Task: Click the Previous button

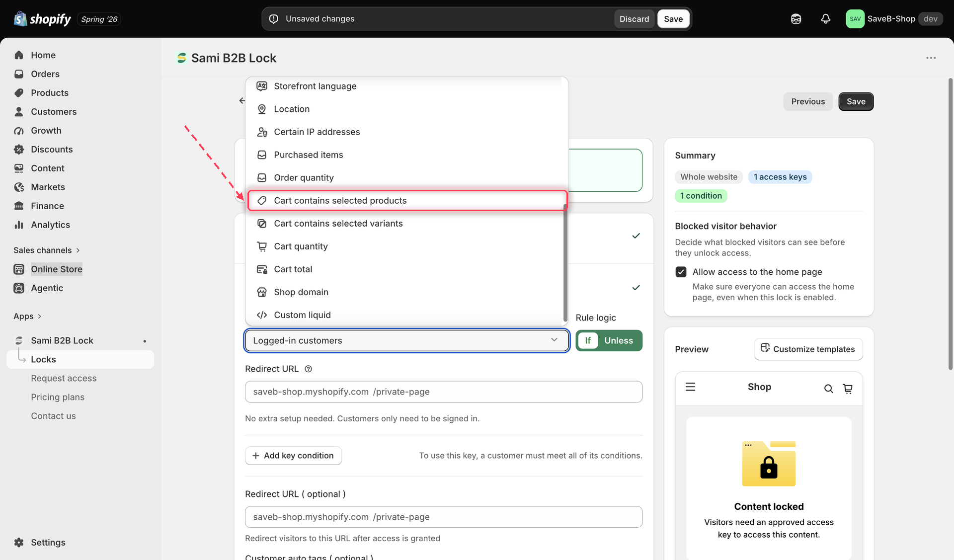Action: pos(808,102)
